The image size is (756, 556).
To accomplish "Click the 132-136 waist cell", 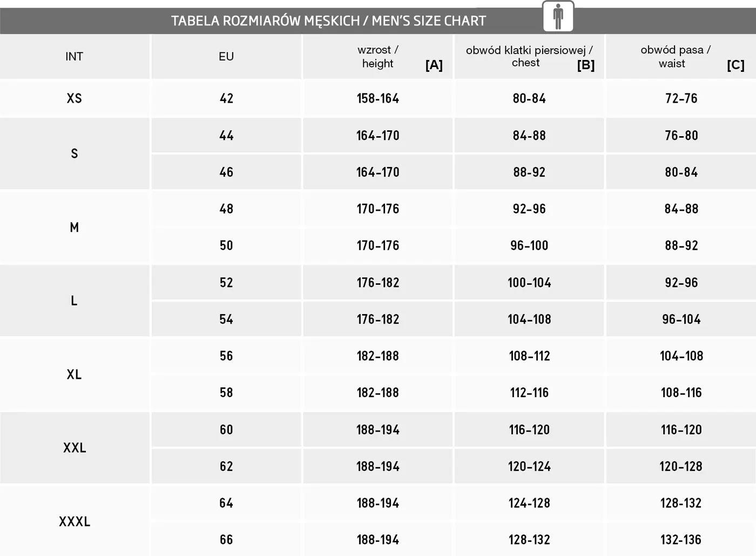I will click(681, 539).
